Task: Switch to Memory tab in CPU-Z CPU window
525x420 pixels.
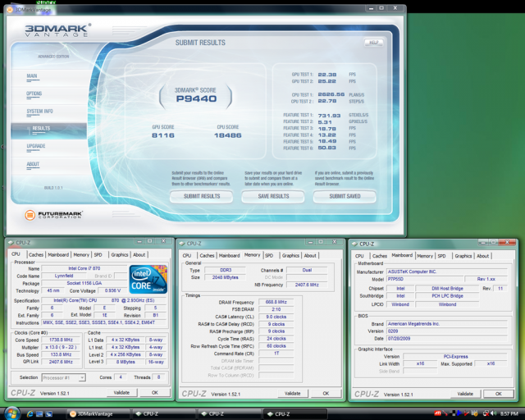Action: (x=81, y=255)
